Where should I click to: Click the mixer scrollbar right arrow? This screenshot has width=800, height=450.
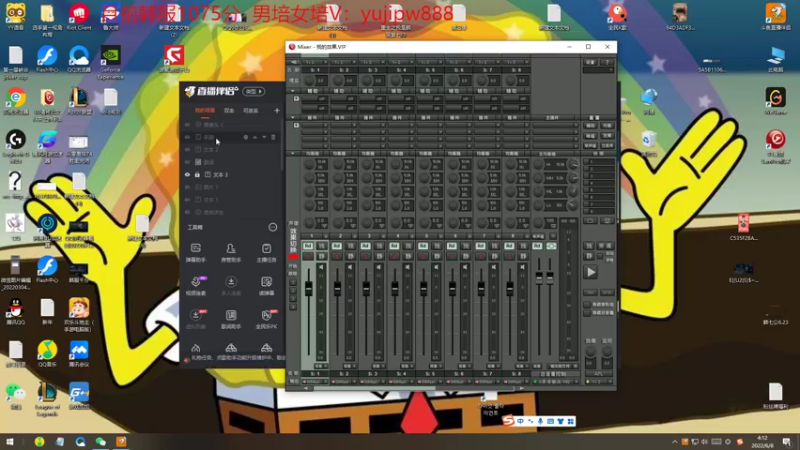click(x=521, y=388)
